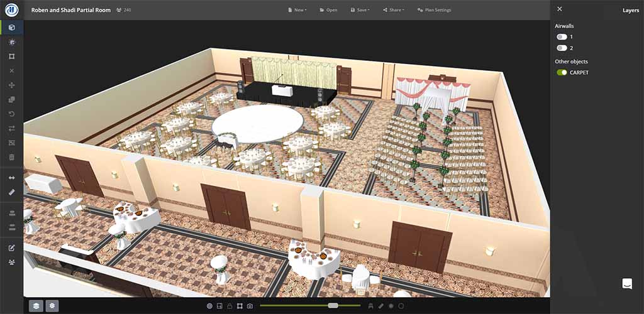Click the target recenter icon in bottom bar
Viewport: 644px width, 314px height.
[209, 306]
